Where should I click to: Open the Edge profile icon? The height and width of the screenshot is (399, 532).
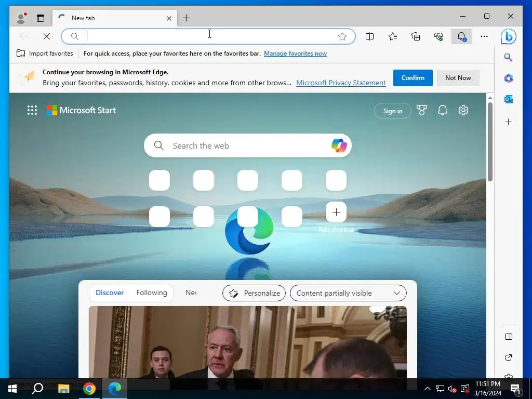click(x=22, y=18)
